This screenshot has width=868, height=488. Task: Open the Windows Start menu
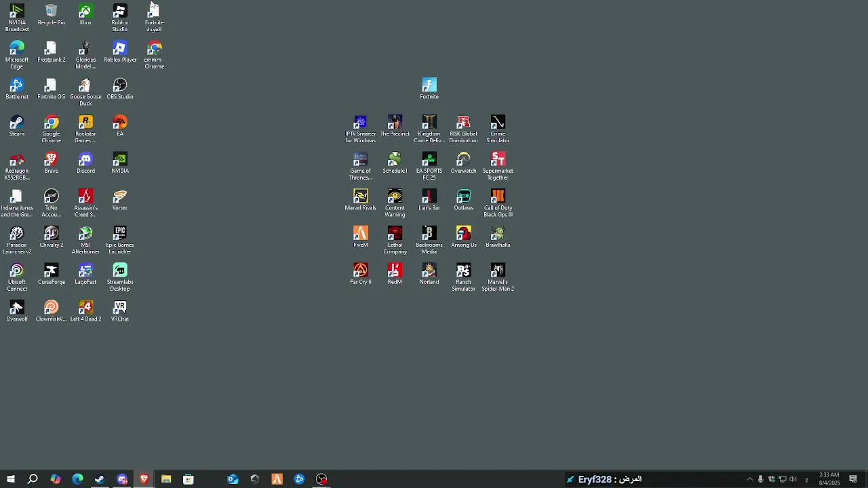coord(11,479)
